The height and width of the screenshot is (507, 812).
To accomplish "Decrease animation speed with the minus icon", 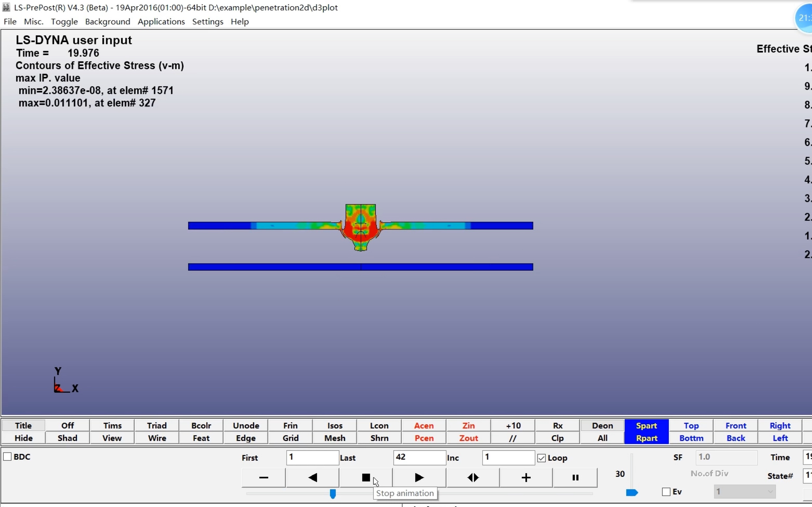I will pos(263,477).
